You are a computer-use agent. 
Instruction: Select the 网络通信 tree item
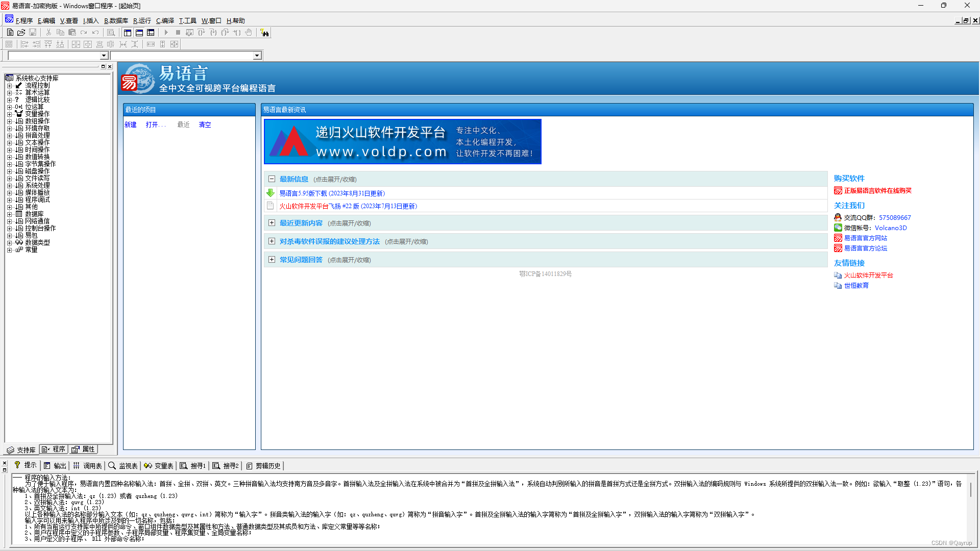[x=37, y=221]
